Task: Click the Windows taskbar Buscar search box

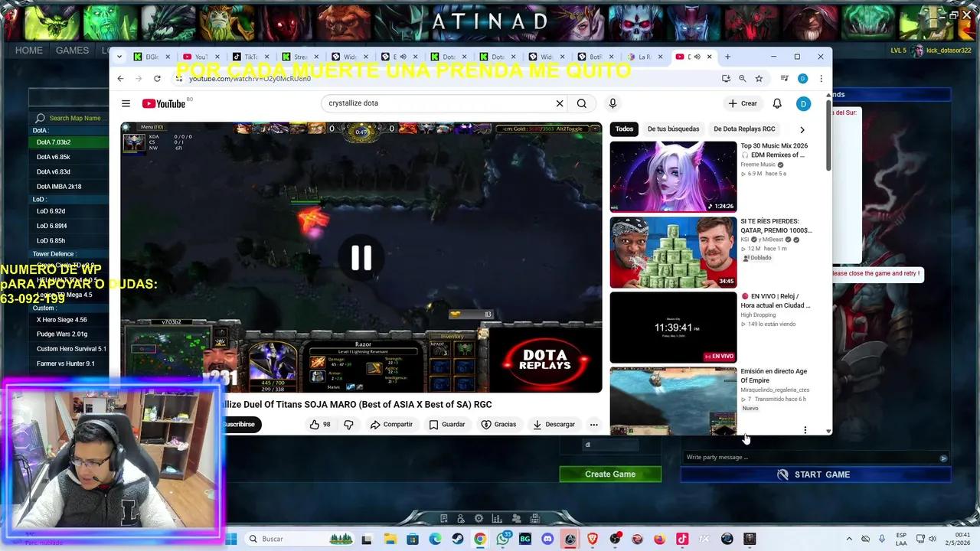Action: [297, 539]
